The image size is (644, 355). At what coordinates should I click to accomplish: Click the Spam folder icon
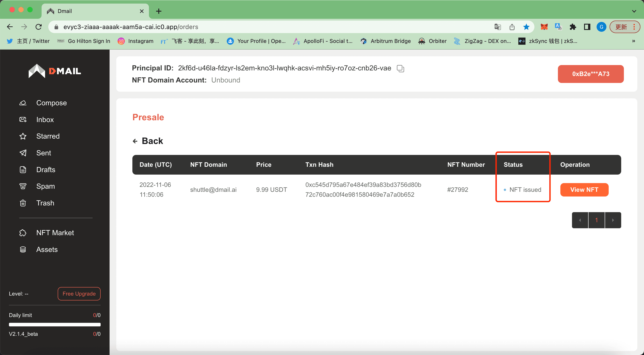coord(23,186)
